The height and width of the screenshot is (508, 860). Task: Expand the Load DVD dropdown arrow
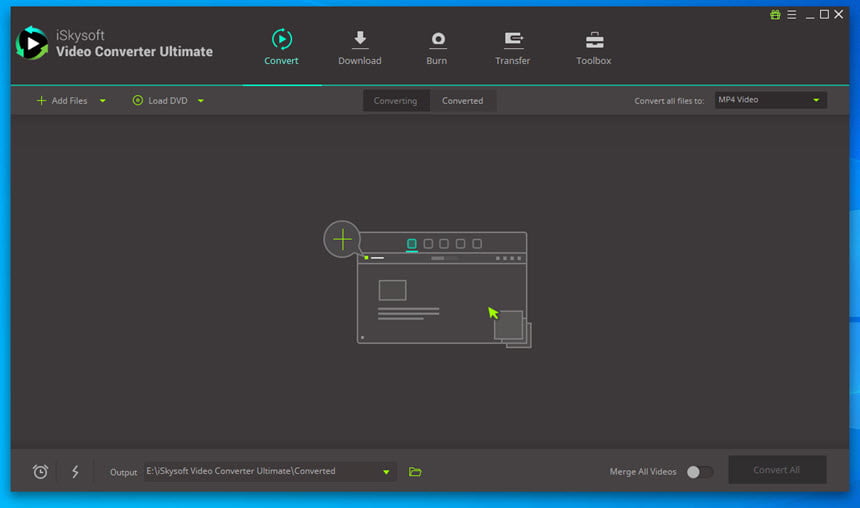pyautogui.click(x=201, y=101)
